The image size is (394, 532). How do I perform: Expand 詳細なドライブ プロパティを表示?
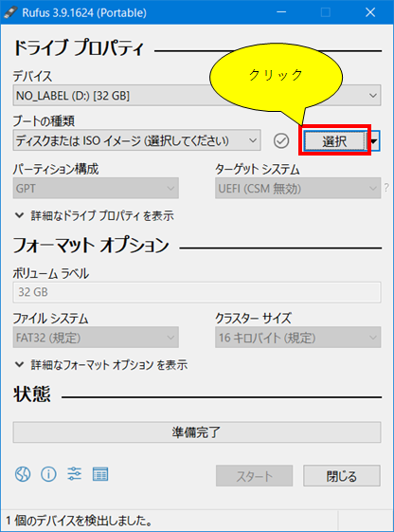(95, 216)
